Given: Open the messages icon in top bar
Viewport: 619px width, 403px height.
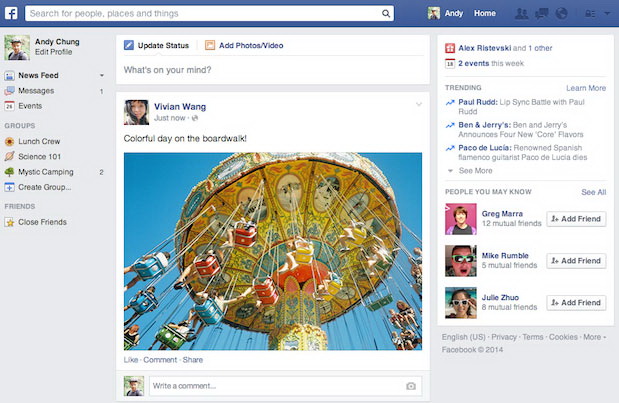Looking at the screenshot, I should (x=541, y=14).
